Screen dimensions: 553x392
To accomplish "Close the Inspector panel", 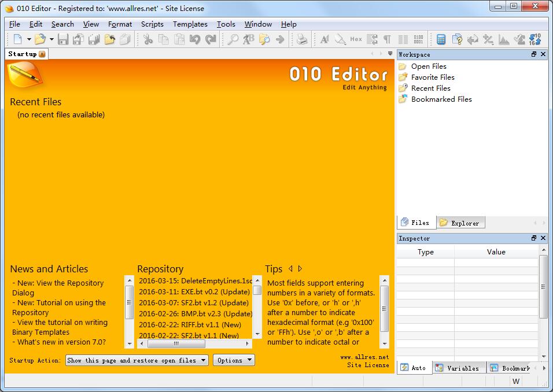I will click(x=543, y=238).
